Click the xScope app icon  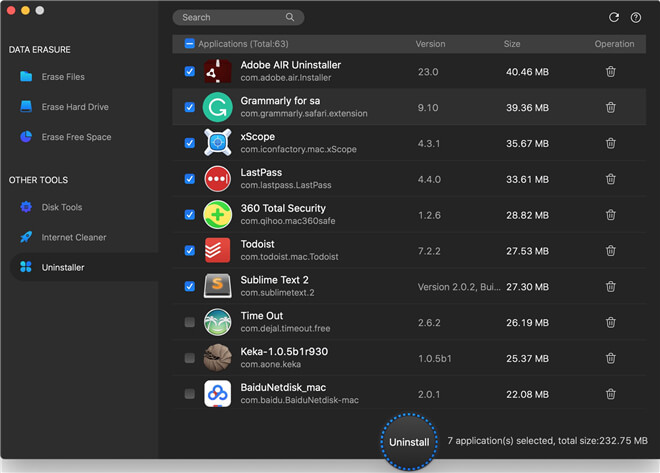click(x=218, y=143)
